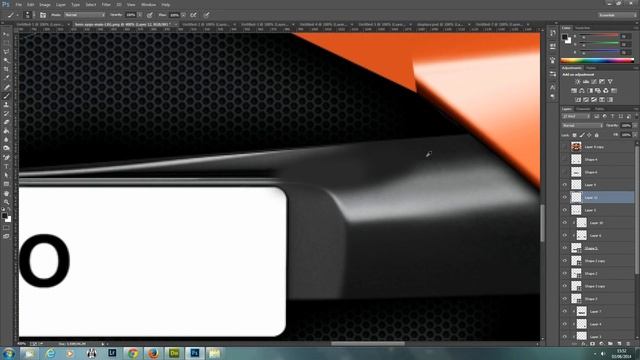This screenshot has width=640, height=360.
Task: Toggle tablet pressure for opacity
Action: point(150,15)
